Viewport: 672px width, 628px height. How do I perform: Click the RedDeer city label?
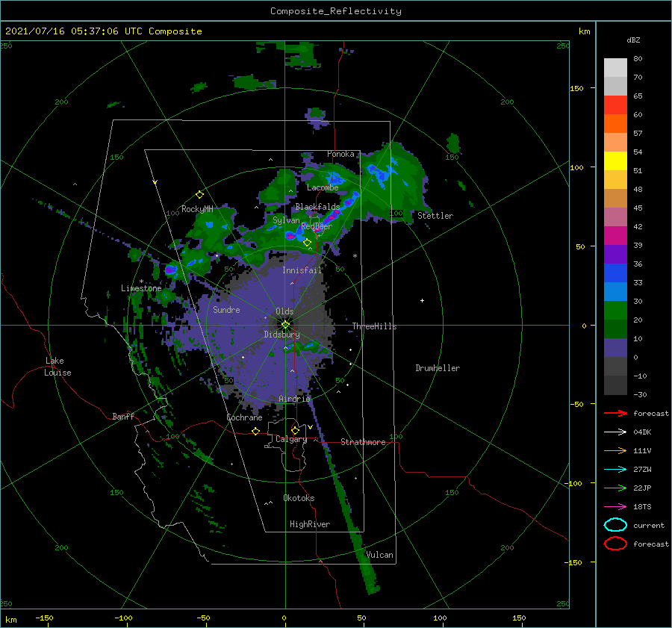317,226
